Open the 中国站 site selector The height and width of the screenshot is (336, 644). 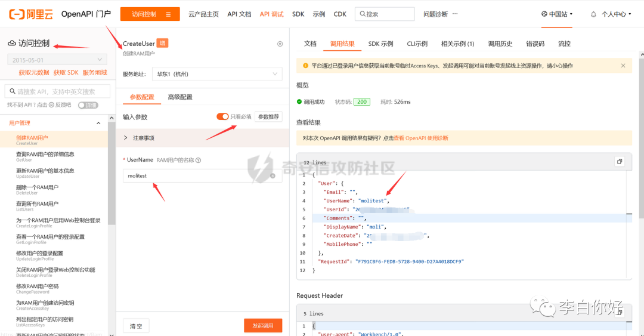coord(556,14)
